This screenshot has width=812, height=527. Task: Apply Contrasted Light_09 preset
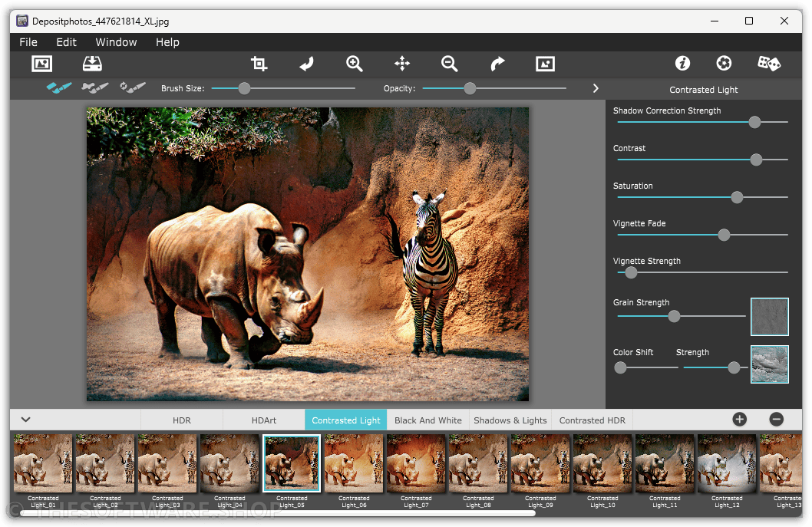pos(540,463)
